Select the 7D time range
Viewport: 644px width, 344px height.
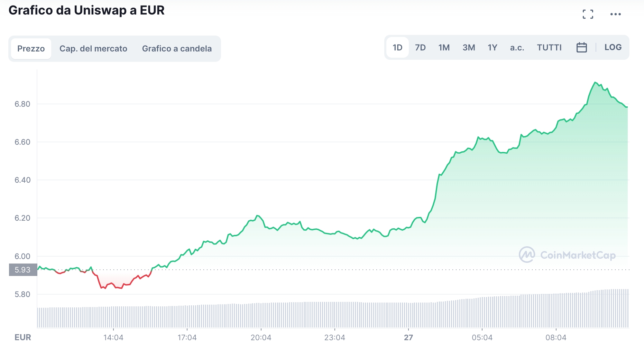click(420, 47)
